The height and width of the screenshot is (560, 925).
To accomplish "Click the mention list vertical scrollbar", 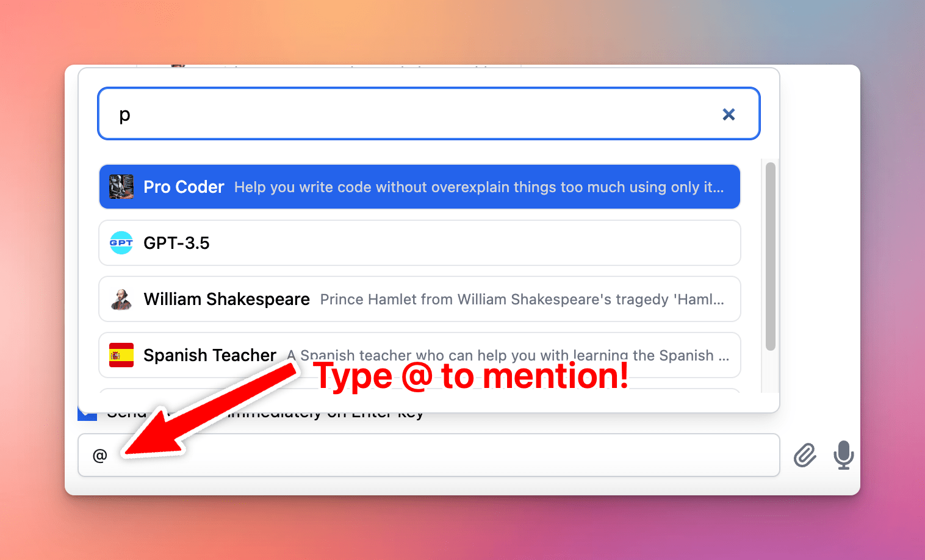I will click(771, 256).
